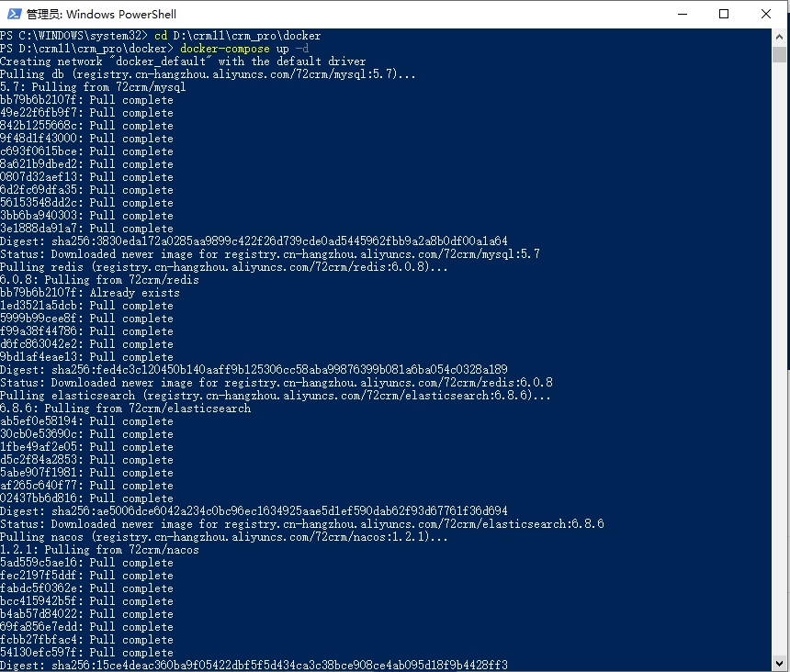Screen dimensions: 790x672
Task: Click the '5.7: Pulling from 72crm/mysql' line
Action: pyautogui.click(x=93, y=87)
